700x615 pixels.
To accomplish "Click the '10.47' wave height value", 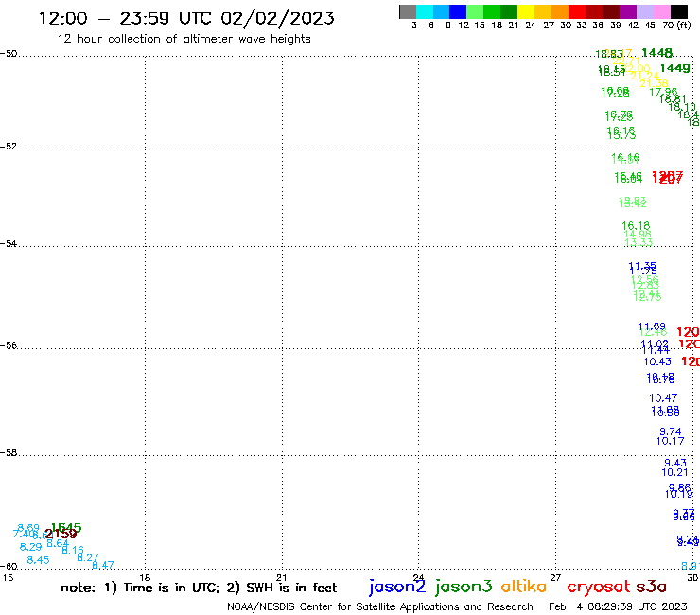I will point(663,397).
